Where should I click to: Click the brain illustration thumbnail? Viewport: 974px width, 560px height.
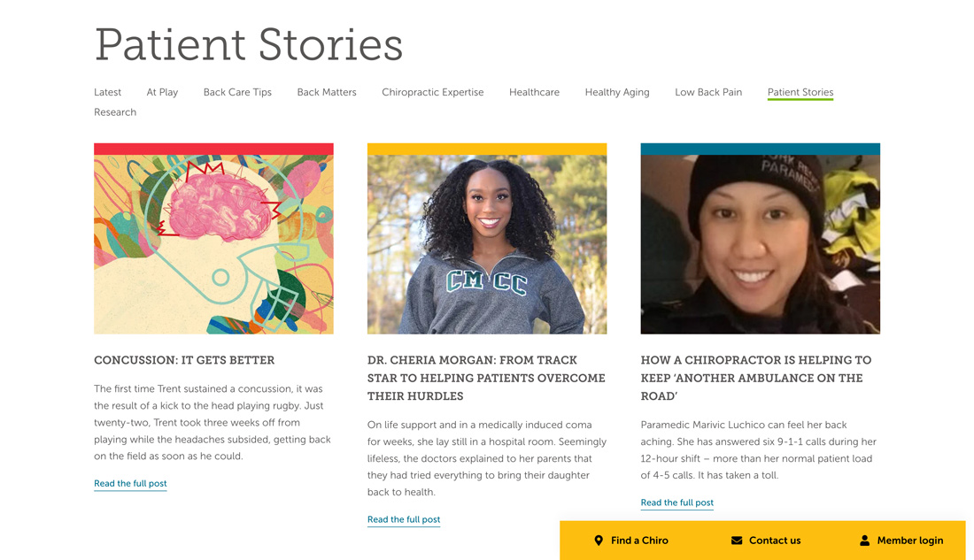pos(213,239)
